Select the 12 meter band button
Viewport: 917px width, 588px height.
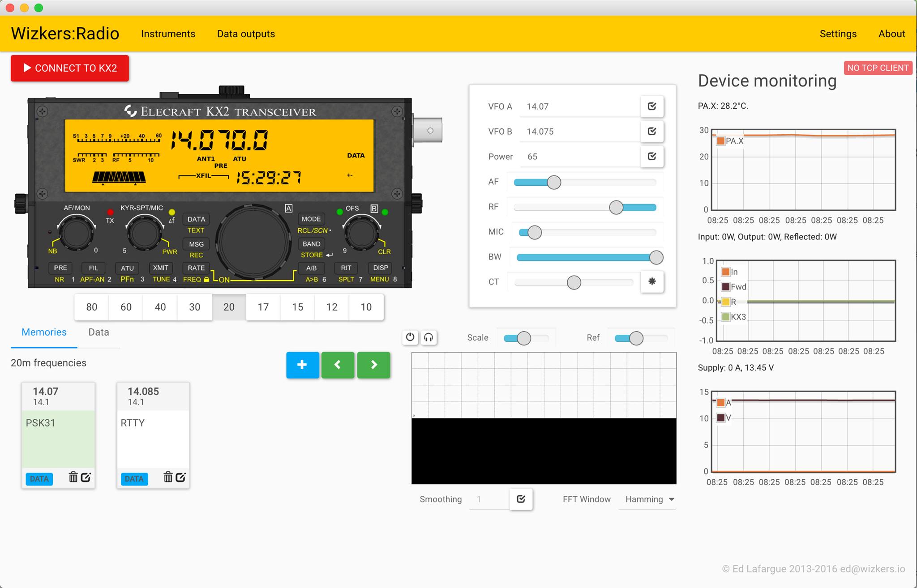332,307
